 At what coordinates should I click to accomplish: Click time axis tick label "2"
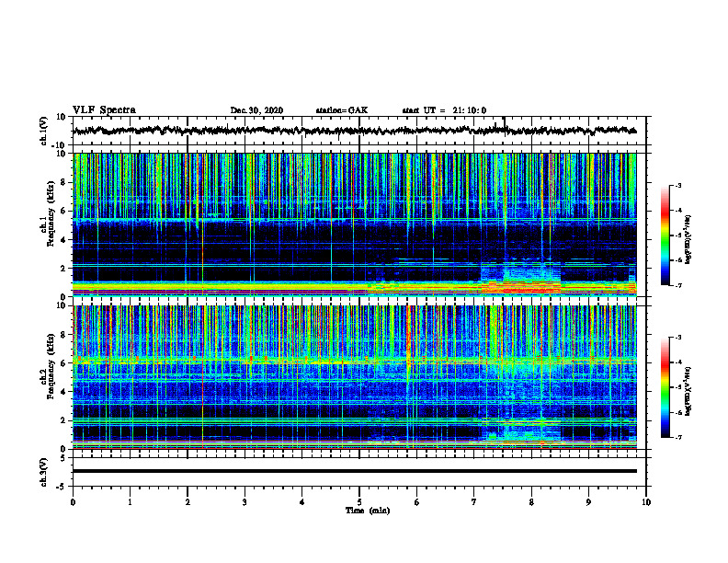click(x=188, y=502)
